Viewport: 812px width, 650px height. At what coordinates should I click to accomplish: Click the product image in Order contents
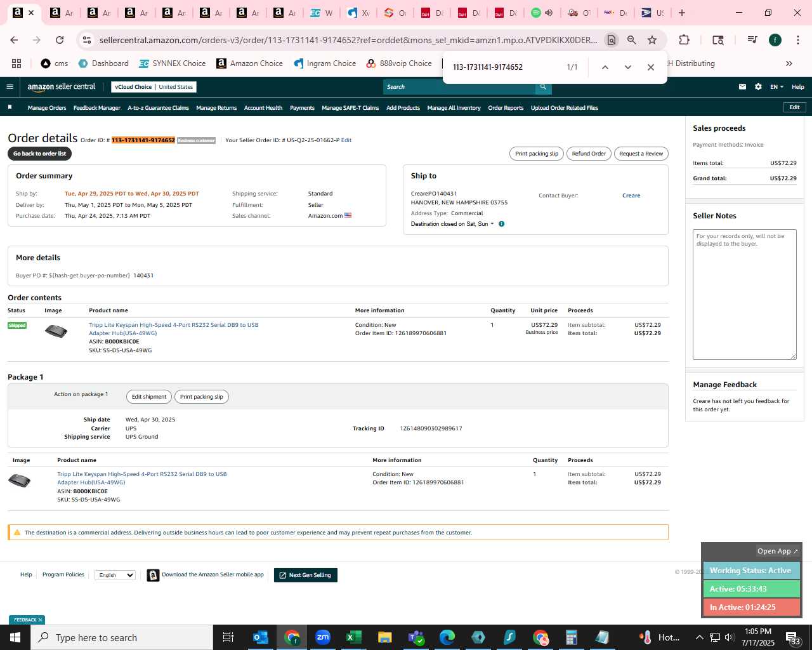point(56,331)
